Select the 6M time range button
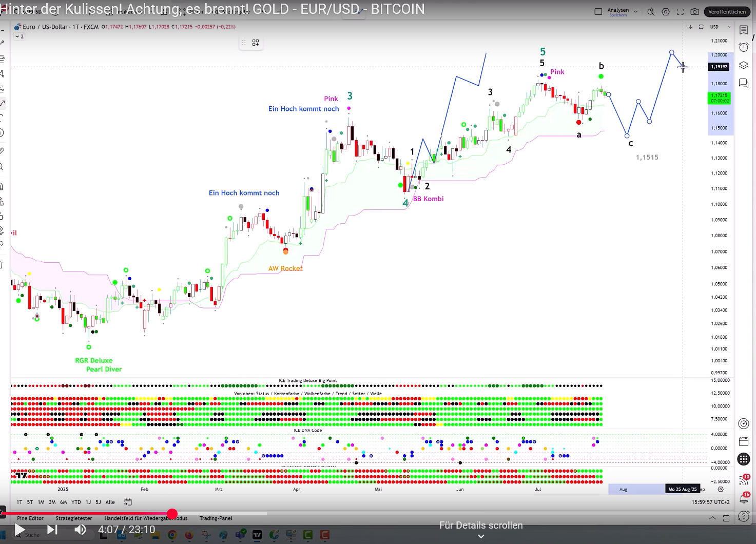This screenshot has height=544, width=756. (63, 502)
